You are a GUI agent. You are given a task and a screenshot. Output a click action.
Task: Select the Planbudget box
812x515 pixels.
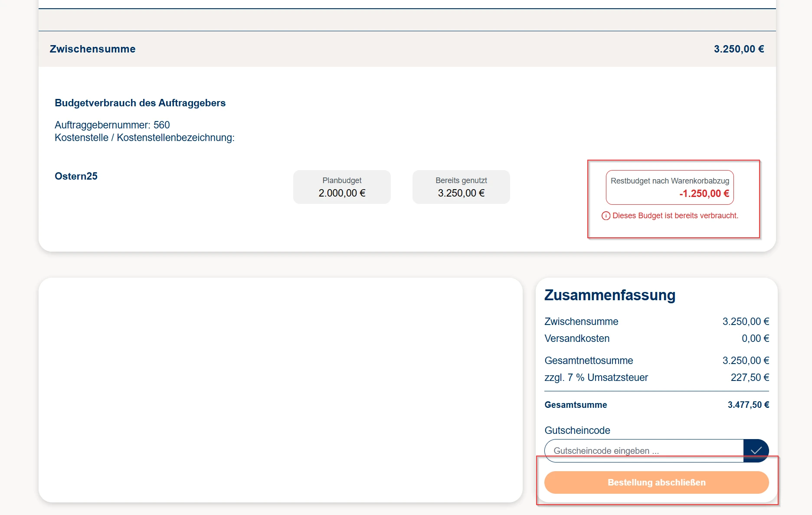coord(342,187)
